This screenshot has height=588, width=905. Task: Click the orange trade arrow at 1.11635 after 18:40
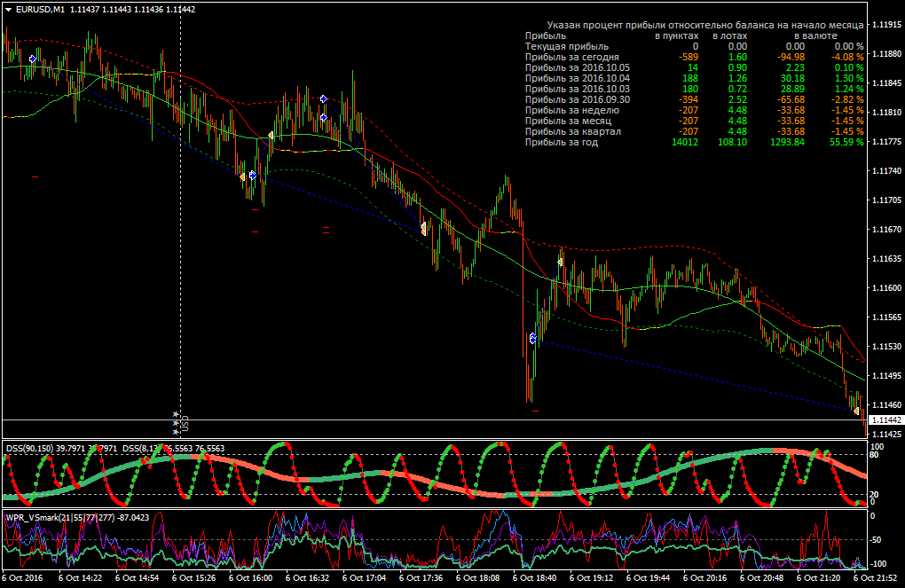(560, 262)
